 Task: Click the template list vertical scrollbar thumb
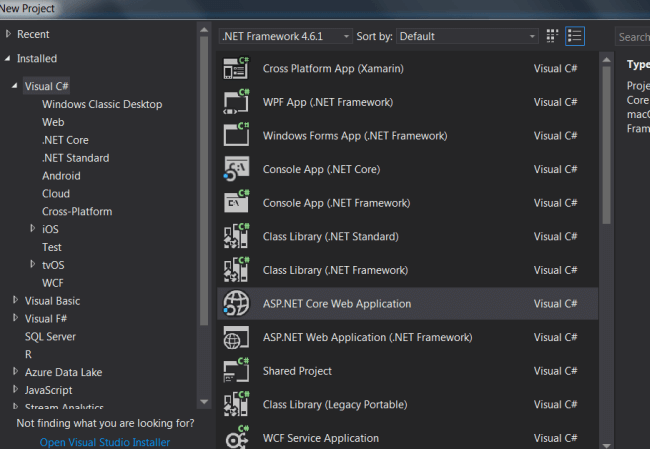(x=606, y=145)
